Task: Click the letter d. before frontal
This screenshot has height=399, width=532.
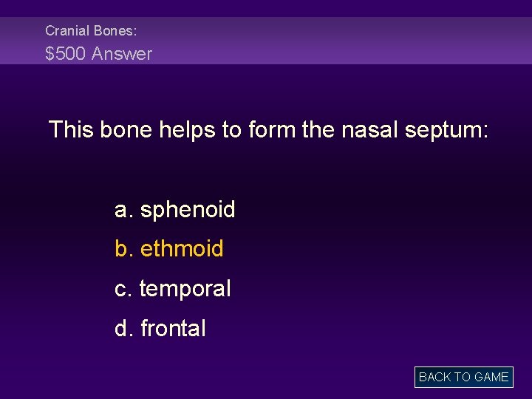Action: coord(123,328)
